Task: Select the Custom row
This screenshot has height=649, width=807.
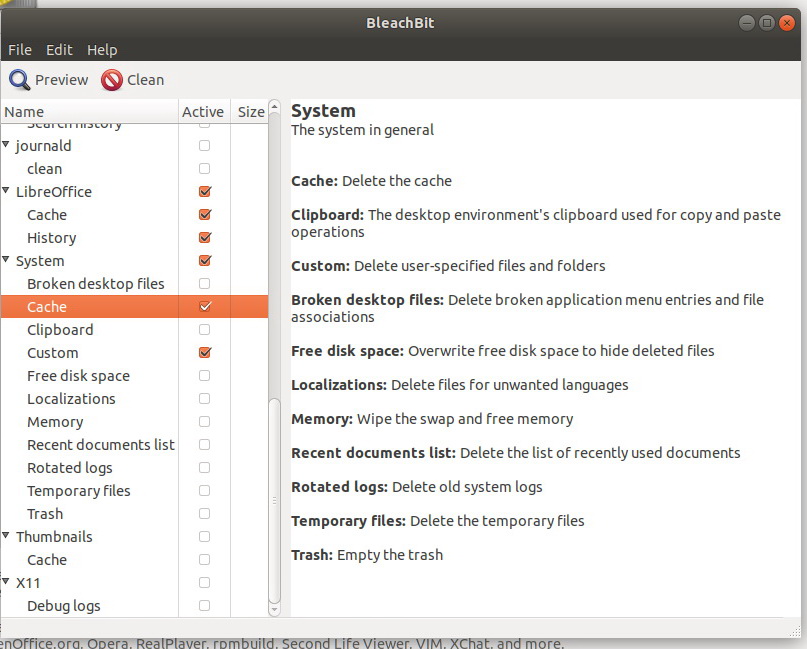Action: click(134, 353)
